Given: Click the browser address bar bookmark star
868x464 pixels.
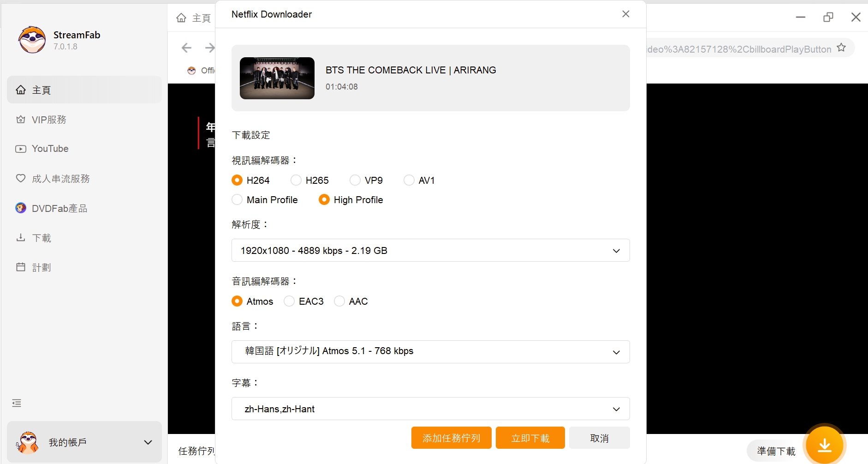Looking at the screenshot, I should point(841,47).
